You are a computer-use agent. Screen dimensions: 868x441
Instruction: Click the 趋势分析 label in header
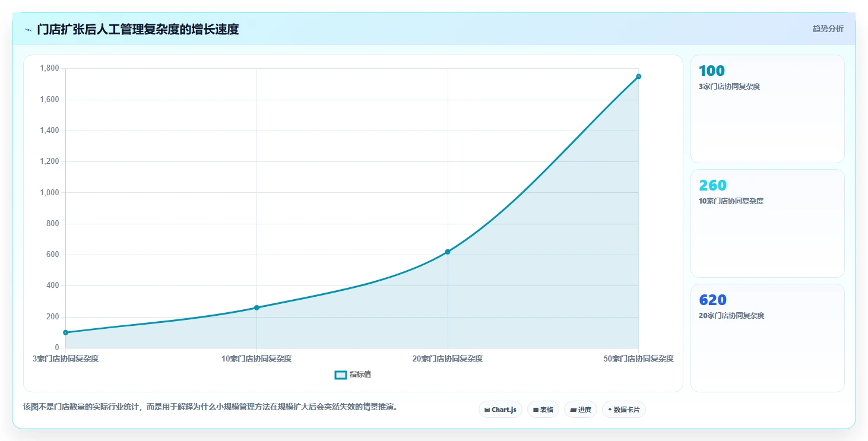828,28
